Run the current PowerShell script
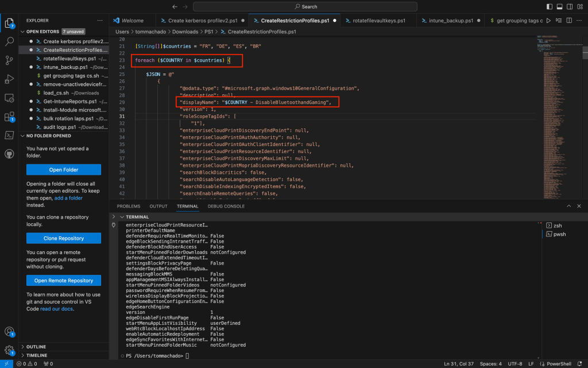Image resolution: width=588 pixels, height=368 pixels. pos(549,20)
